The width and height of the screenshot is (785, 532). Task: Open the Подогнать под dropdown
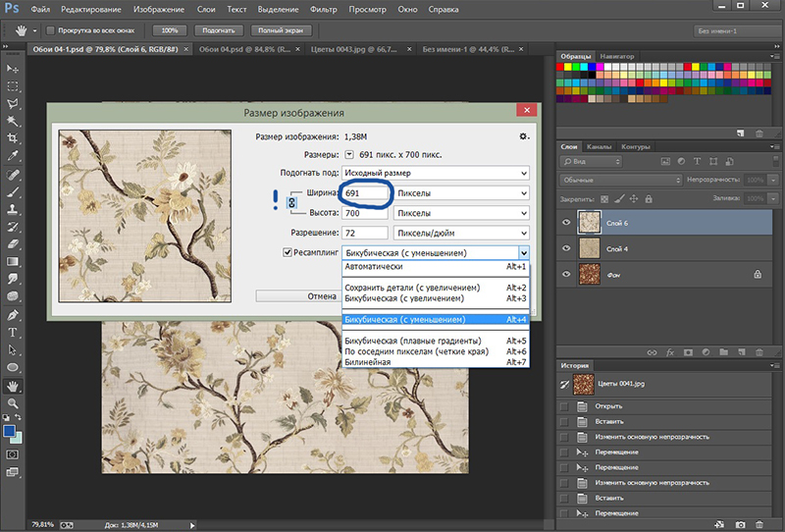click(x=435, y=173)
